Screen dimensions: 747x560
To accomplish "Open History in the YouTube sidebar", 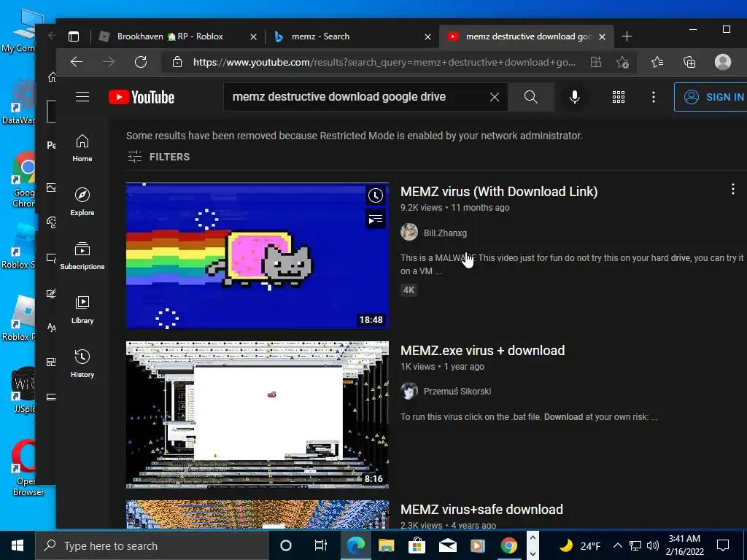I will [x=82, y=363].
